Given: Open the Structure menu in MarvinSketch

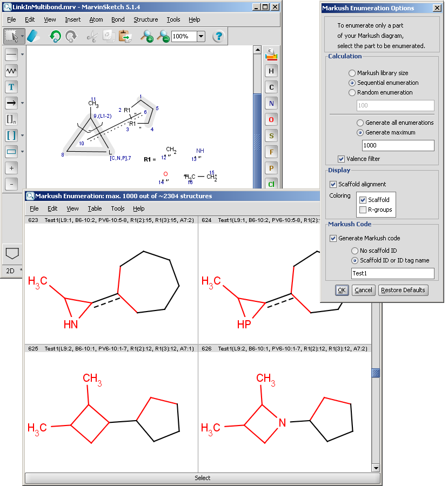Looking at the screenshot, I should click(145, 19).
